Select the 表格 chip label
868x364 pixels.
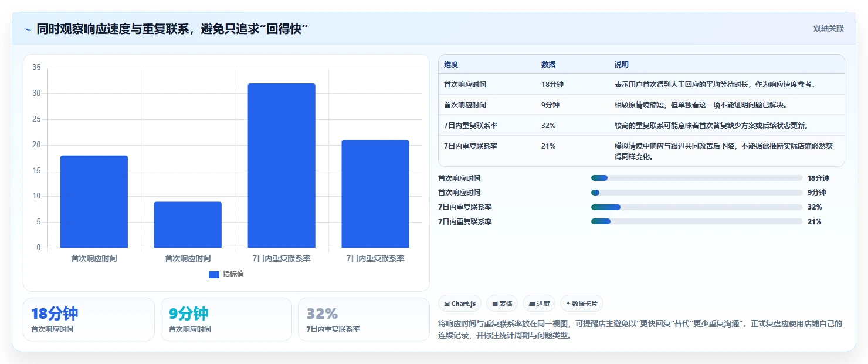(x=506, y=304)
